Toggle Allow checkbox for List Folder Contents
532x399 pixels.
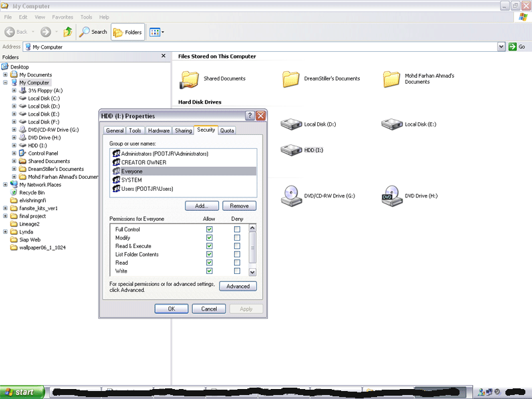209,254
